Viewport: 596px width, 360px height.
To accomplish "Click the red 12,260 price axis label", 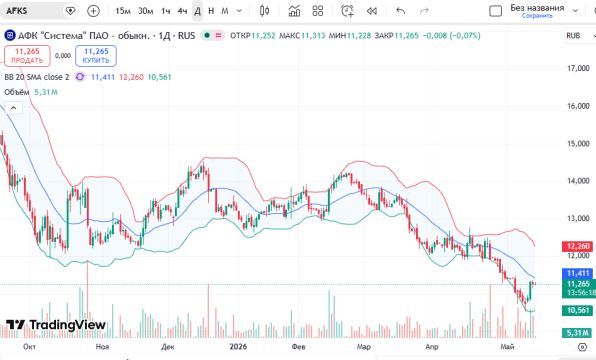I will click(x=577, y=246).
